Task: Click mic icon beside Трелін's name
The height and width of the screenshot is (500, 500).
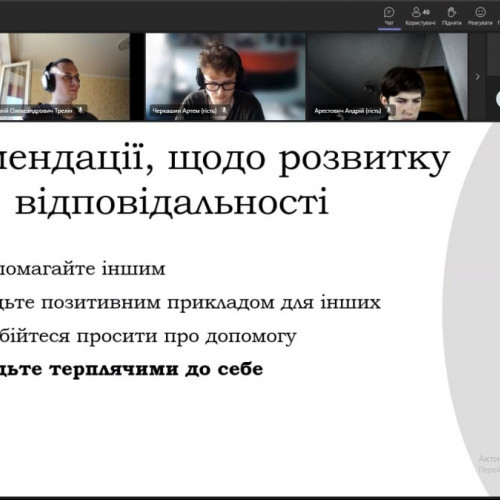Action: (x=80, y=110)
